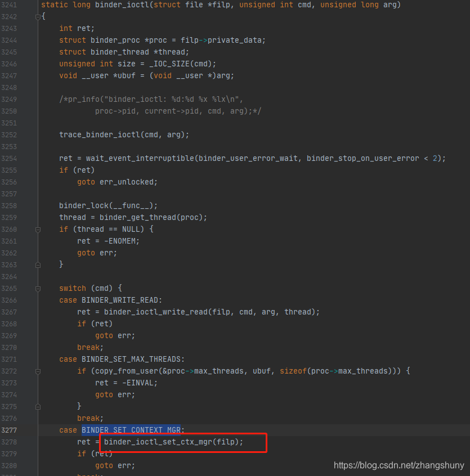Collapse the 'if (thread == NULL)' block fold marker
Screen dimensions: 470x476
coord(38,230)
